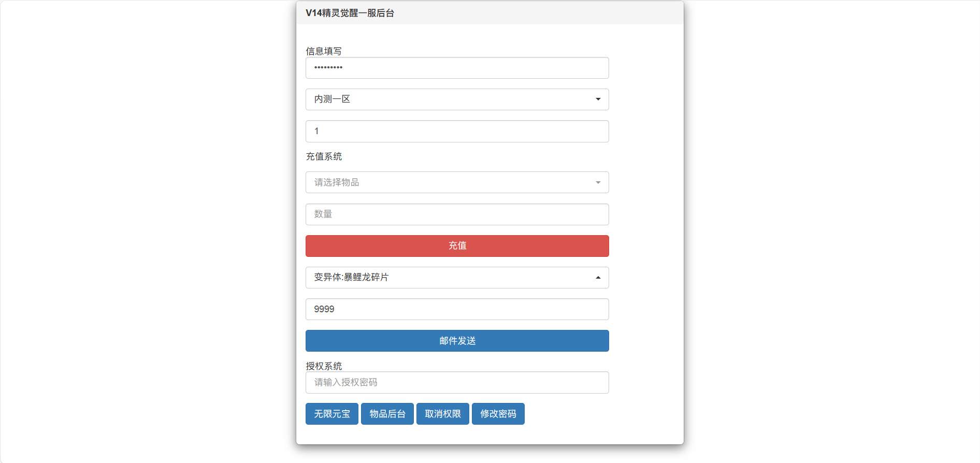Focus the 数量 quantity field
Viewport: 980px width, 463px height.
pyautogui.click(x=457, y=214)
